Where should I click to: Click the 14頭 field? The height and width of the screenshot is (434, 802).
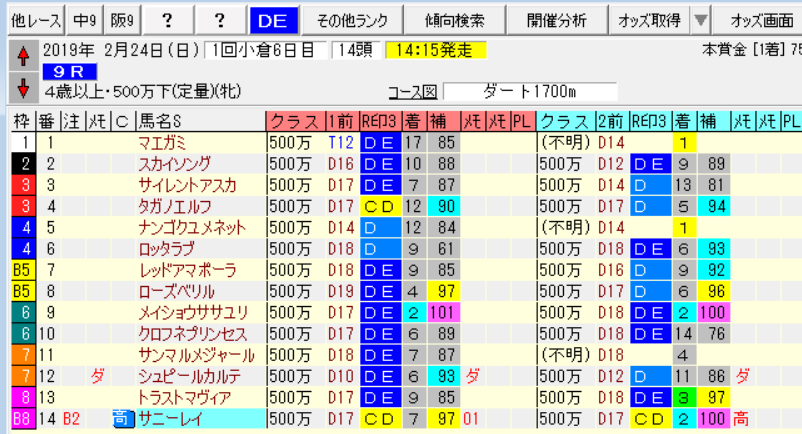point(355,51)
